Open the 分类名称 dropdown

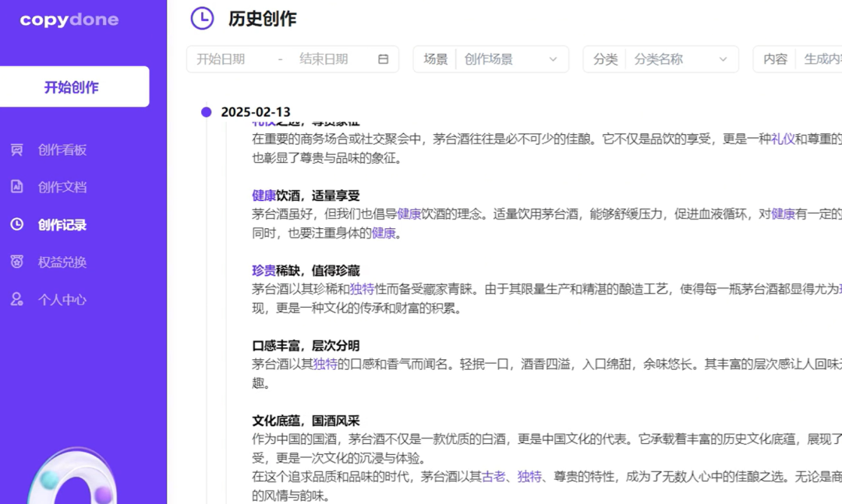682,59
